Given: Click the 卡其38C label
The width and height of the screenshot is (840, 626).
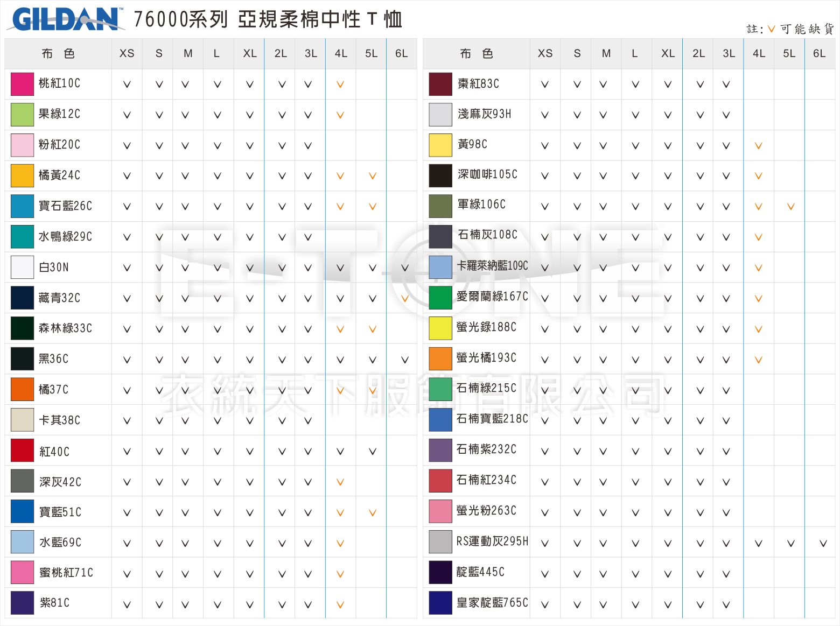Looking at the screenshot, I should [x=59, y=420].
